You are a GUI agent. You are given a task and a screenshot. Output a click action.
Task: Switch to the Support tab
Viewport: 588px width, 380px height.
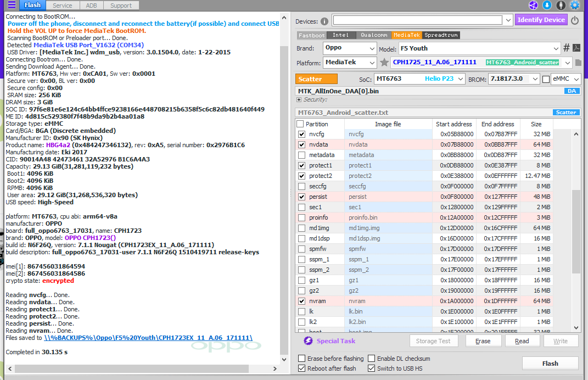click(121, 5)
